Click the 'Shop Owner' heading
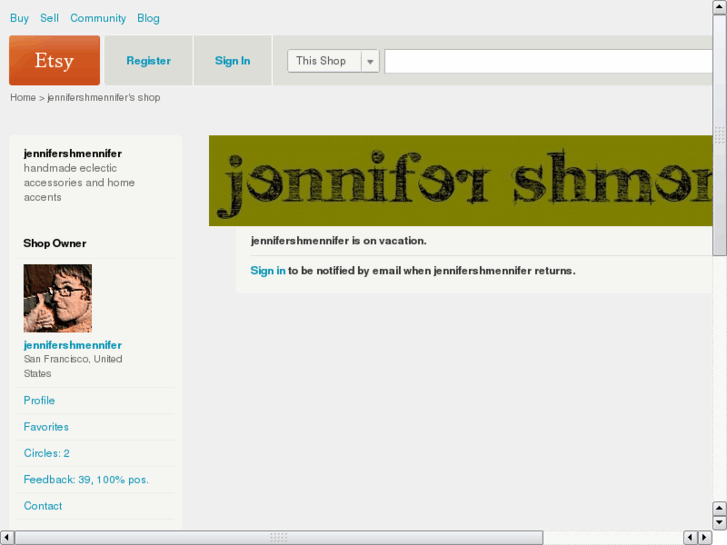This screenshot has width=727, height=545. point(55,244)
